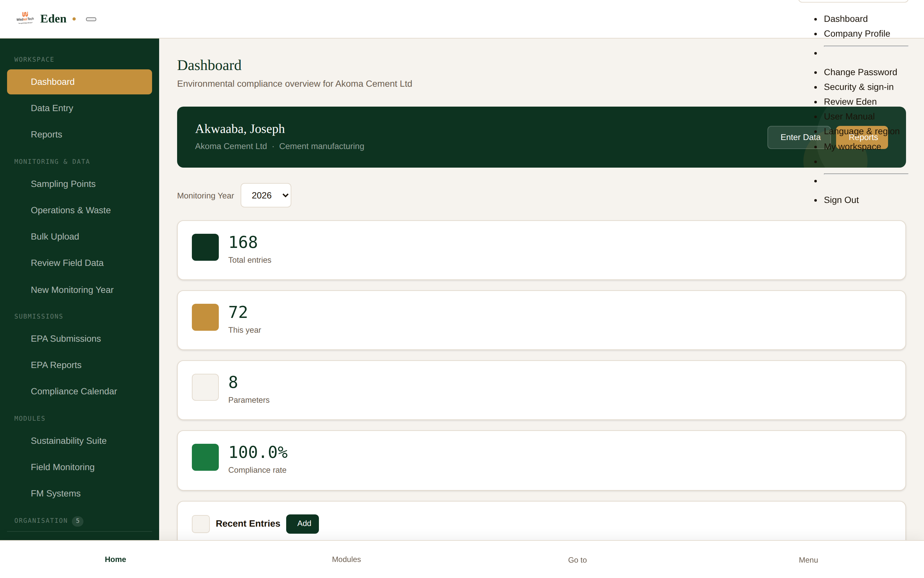Open Security & sign-in settings
924x578 pixels.
858,87
